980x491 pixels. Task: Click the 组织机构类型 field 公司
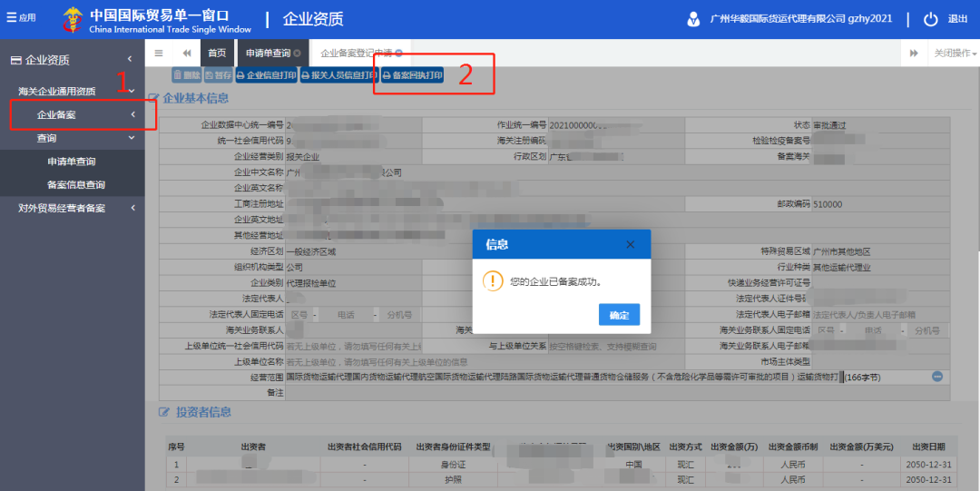(x=354, y=267)
